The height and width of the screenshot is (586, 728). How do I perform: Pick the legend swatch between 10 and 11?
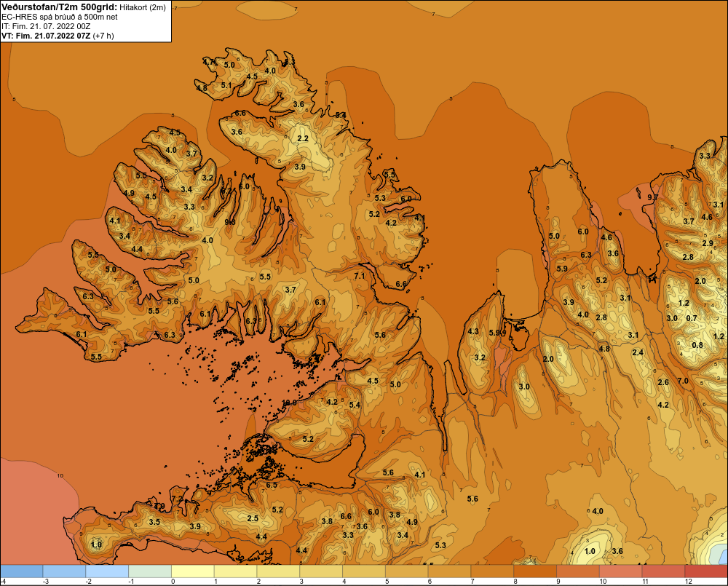pos(621,571)
